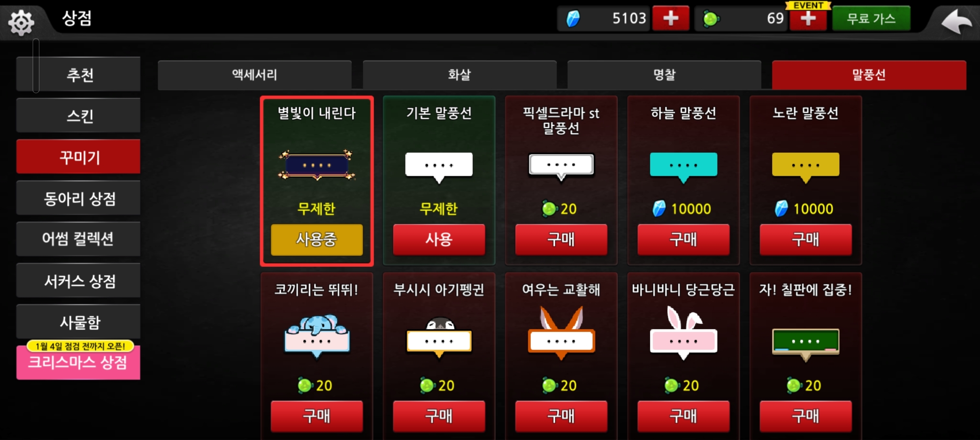Open the 스킨 category in sidebar
This screenshot has width=980, height=440.
click(x=79, y=116)
